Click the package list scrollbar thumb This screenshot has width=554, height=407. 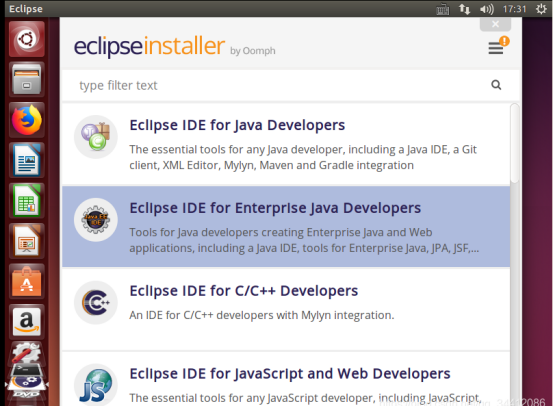coord(515,143)
